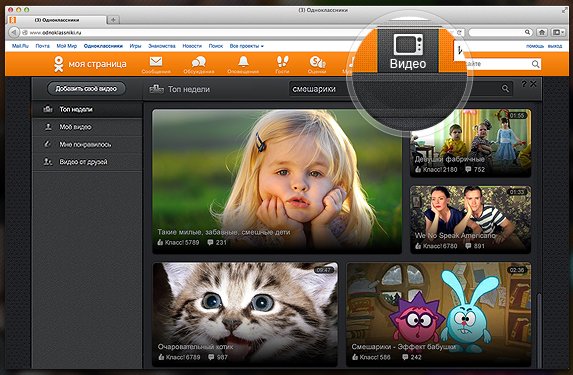The image size is (573, 375).
Task: Go to моя страница logo
Action: coord(90,64)
